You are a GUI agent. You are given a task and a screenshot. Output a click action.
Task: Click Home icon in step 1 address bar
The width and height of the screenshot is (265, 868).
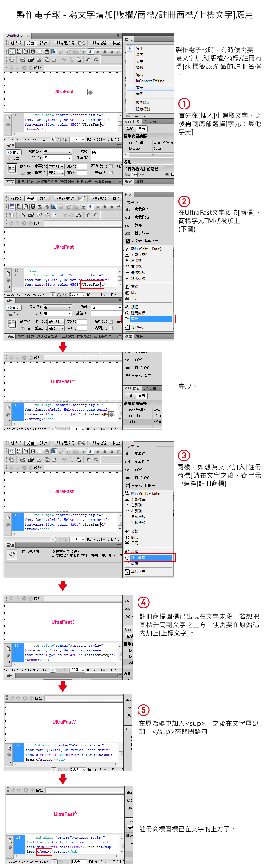(x=31, y=68)
